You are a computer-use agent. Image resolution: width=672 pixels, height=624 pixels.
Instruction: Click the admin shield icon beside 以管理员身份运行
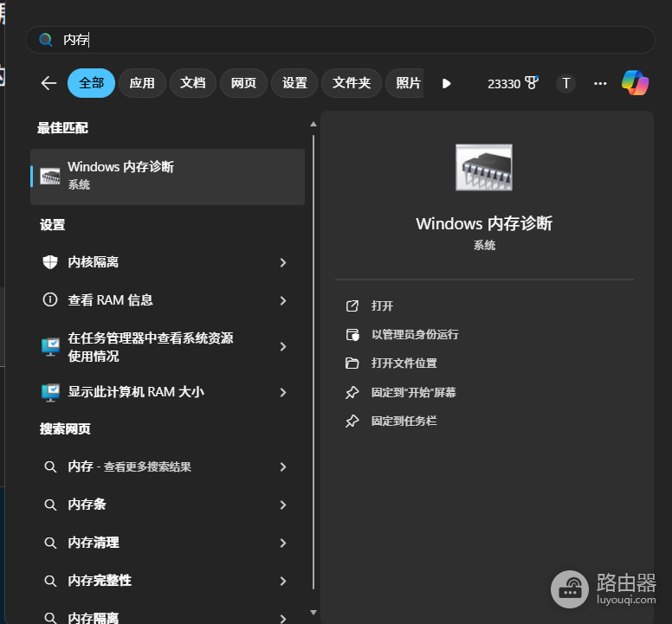tap(352, 334)
